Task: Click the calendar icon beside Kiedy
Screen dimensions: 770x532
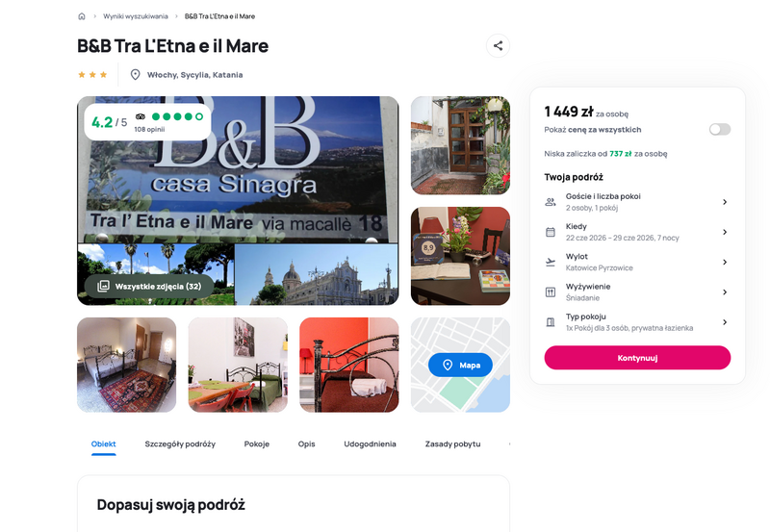Action: (x=551, y=232)
